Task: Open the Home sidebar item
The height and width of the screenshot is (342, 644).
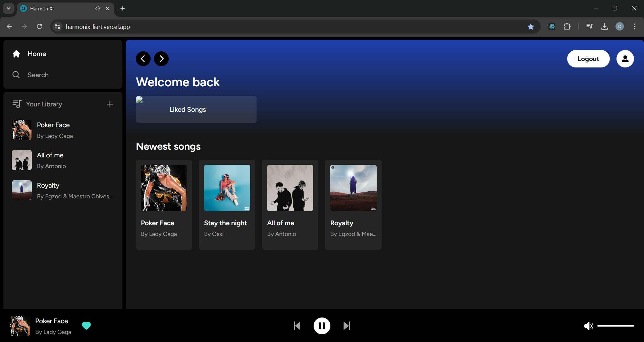Action: [37, 54]
